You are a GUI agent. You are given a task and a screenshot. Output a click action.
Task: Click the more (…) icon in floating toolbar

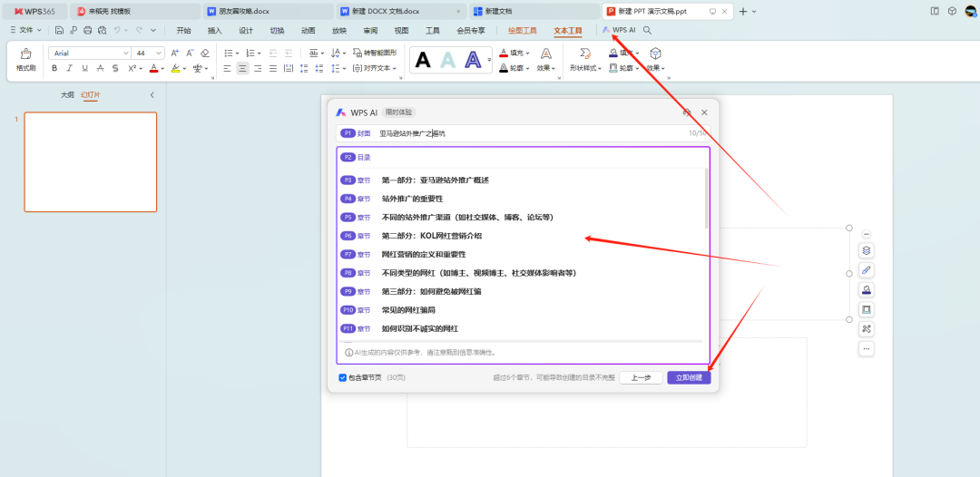[x=866, y=348]
